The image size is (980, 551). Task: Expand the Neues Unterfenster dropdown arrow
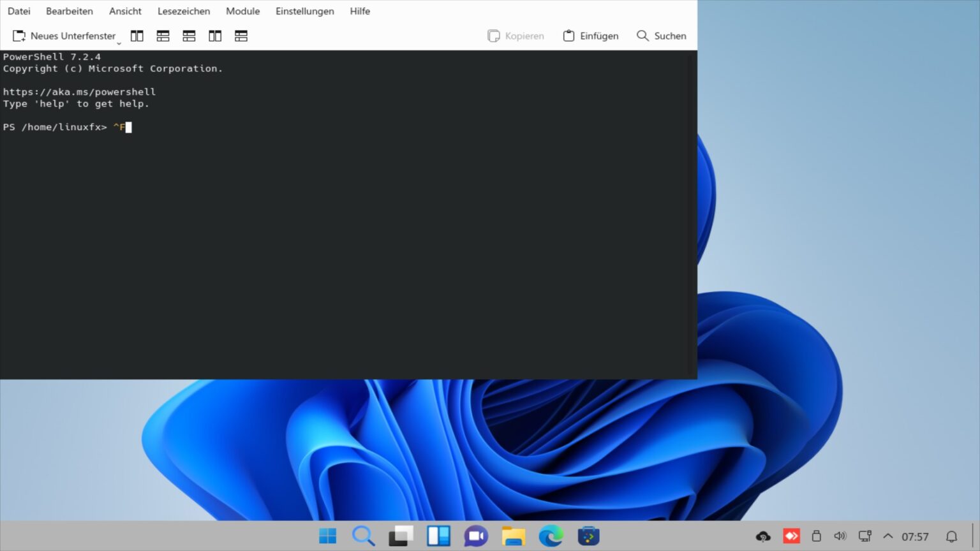point(119,43)
